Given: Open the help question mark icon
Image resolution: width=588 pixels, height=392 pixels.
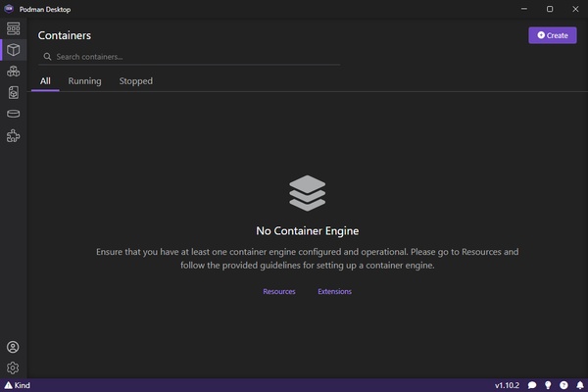Looking at the screenshot, I should tap(563, 385).
